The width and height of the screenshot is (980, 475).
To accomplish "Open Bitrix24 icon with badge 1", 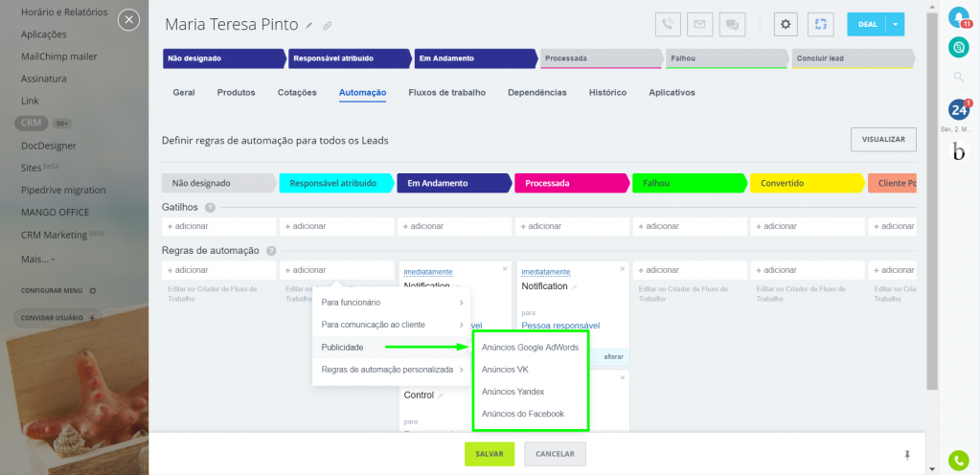I will [x=958, y=110].
